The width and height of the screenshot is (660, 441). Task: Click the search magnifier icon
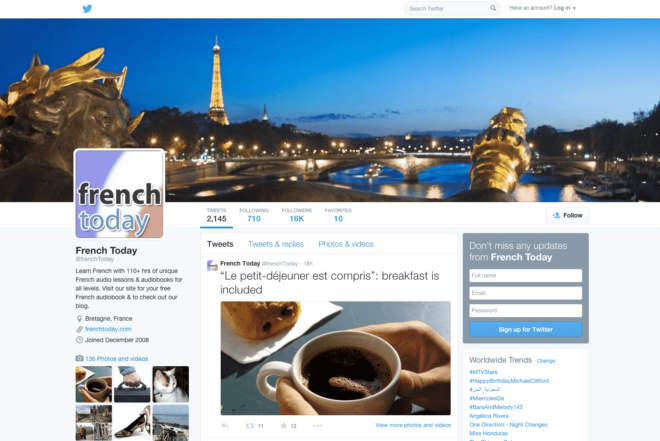click(493, 8)
